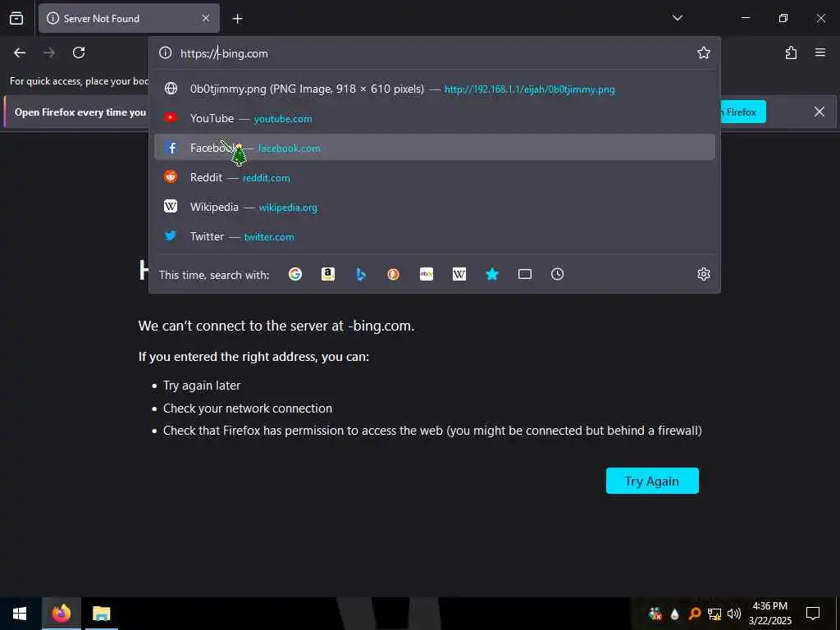Choose the Facebook suggestion
840x630 pixels.
coord(435,148)
